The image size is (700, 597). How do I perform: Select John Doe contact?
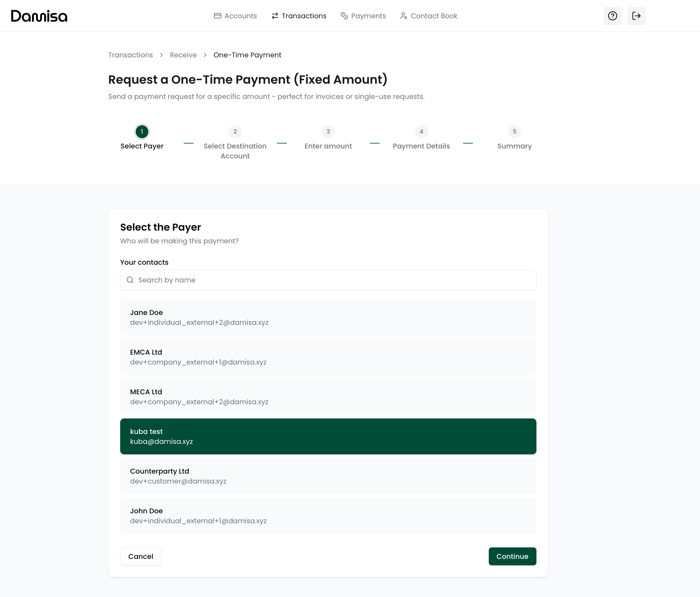tap(328, 515)
